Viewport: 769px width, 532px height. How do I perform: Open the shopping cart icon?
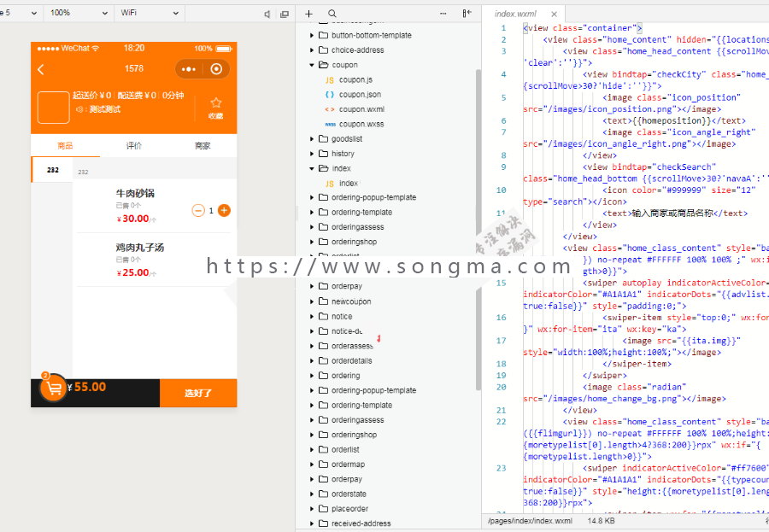(x=54, y=389)
